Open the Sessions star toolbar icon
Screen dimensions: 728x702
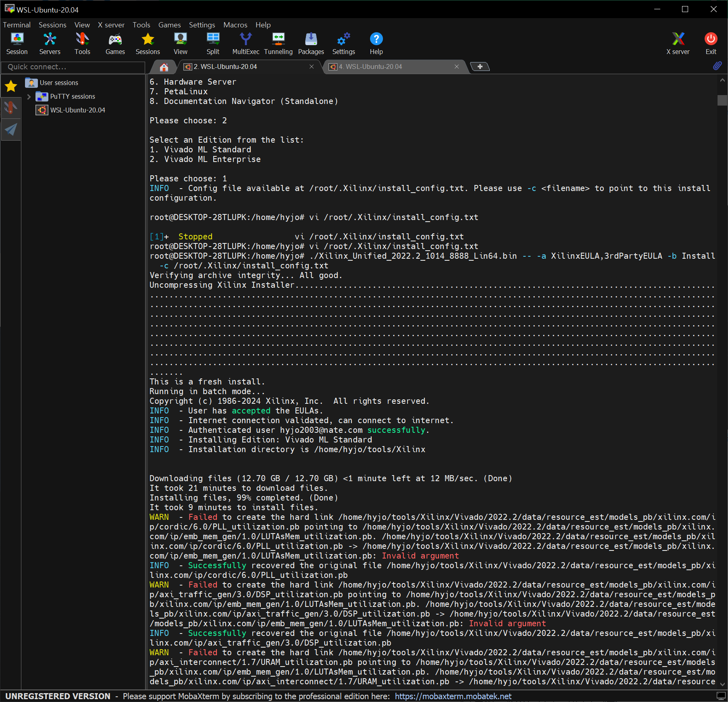click(148, 44)
